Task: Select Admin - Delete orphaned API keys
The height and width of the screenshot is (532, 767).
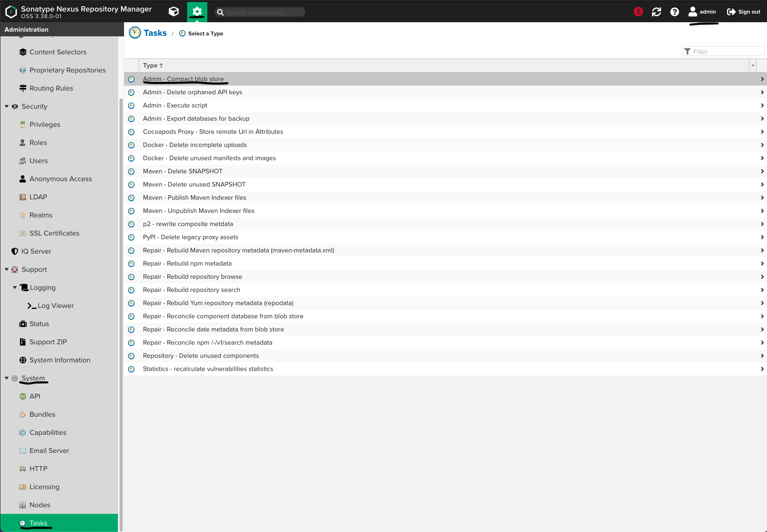Action: pos(445,92)
